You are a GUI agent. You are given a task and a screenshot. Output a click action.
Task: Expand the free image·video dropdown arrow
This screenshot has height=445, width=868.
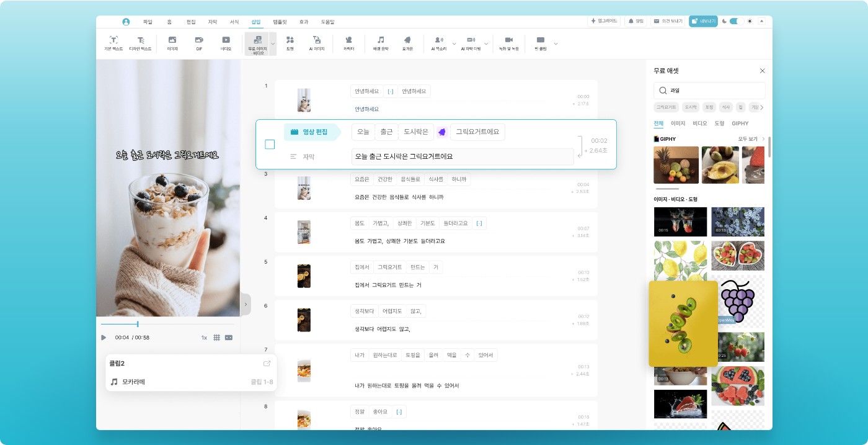coord(273,44)
